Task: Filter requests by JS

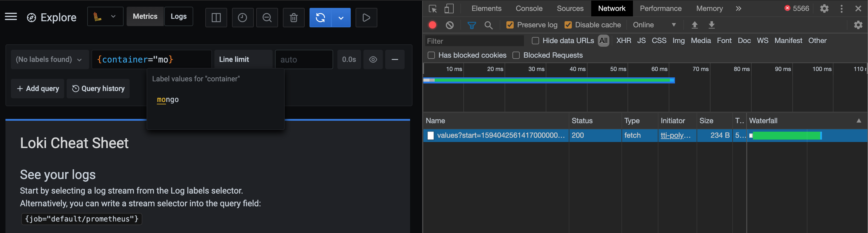Action: (641, 41)
